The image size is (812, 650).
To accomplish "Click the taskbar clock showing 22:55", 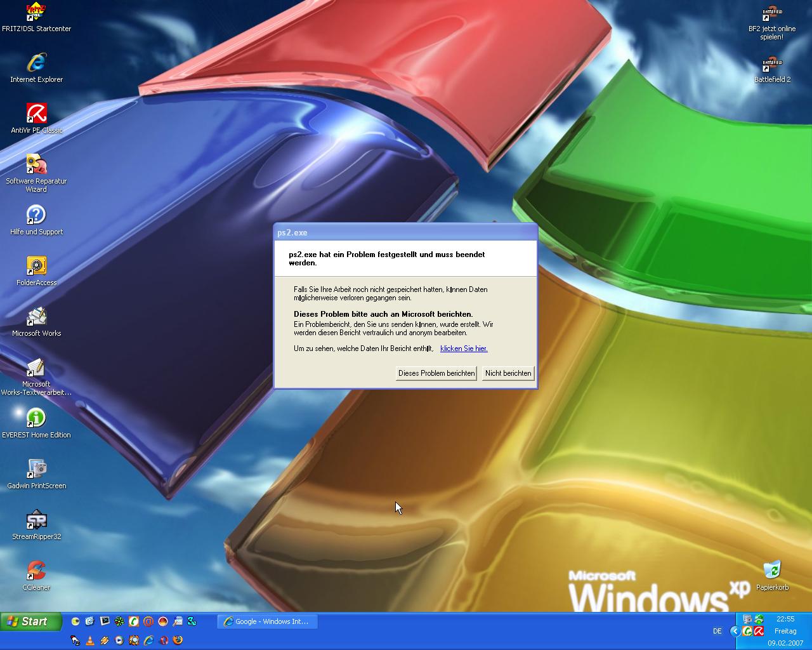I will point(785,619).
